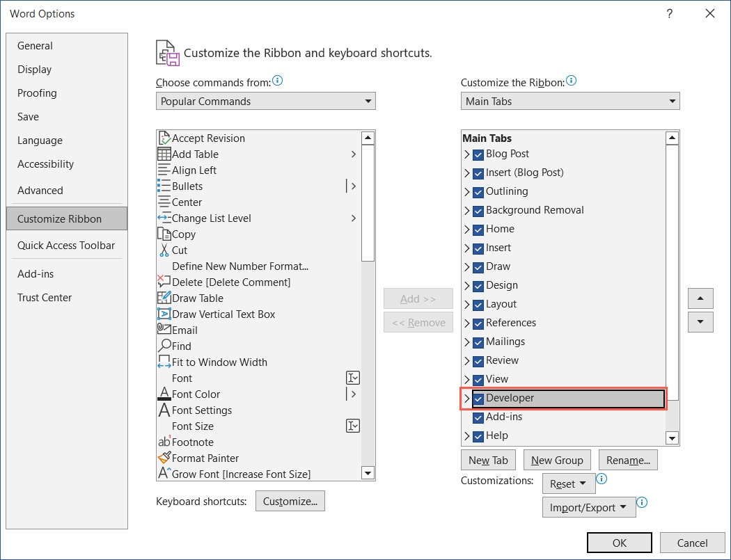Select the Copy command icon
Screen dimensions: 731x560
[164, 234]
